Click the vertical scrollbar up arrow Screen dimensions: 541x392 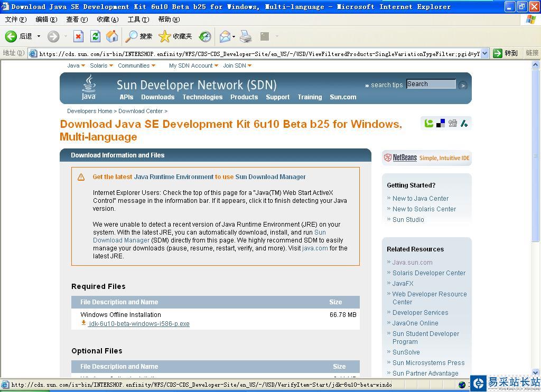point(536,64)
